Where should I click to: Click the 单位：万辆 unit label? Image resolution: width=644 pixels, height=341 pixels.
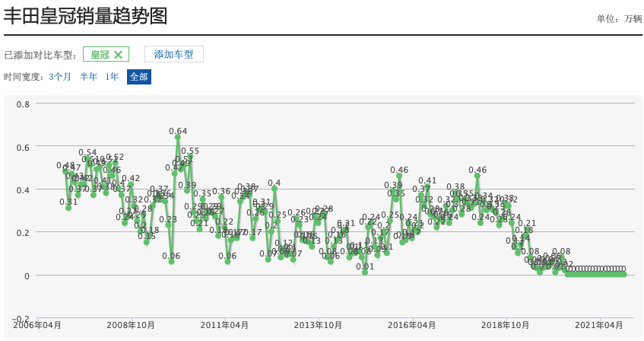[619, 18]
